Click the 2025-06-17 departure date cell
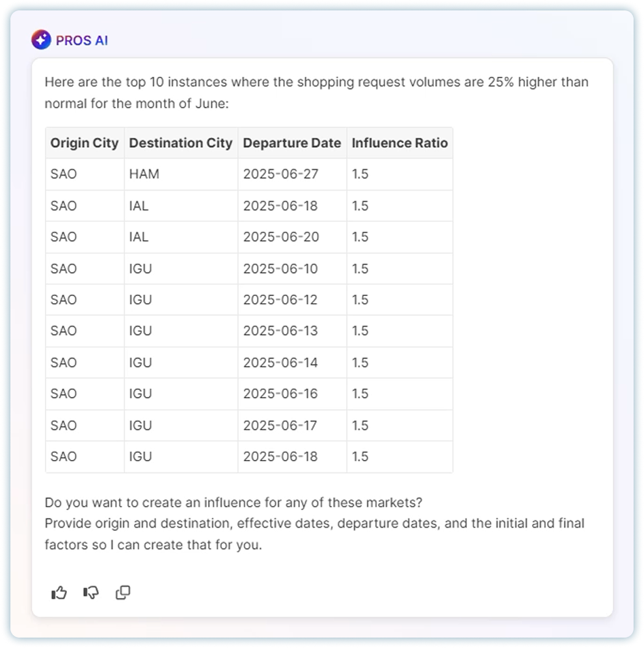Viewport: 644px width, 648px height. click(292, 425)
